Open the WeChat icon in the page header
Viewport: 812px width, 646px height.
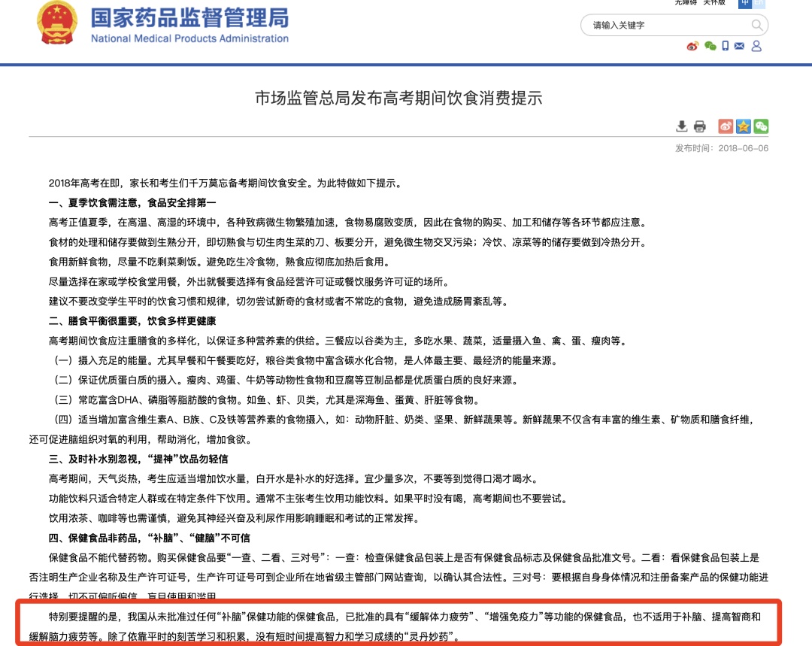click(710, 46)
